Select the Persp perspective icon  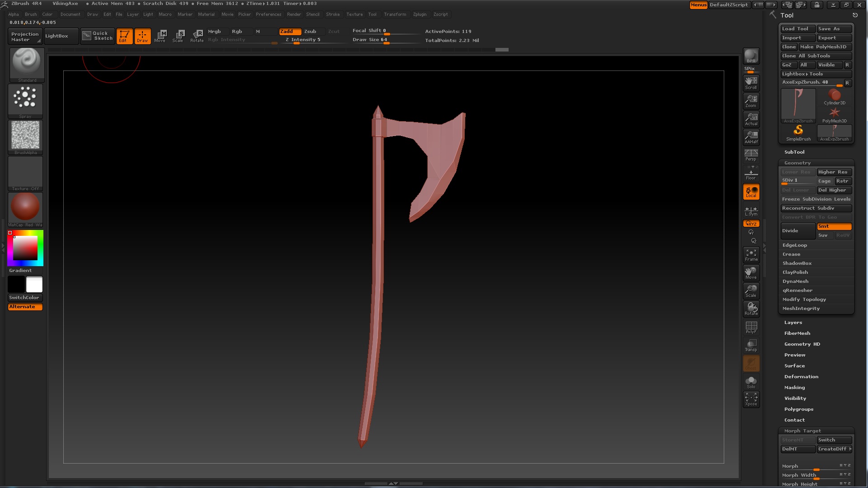pos(751,155)
